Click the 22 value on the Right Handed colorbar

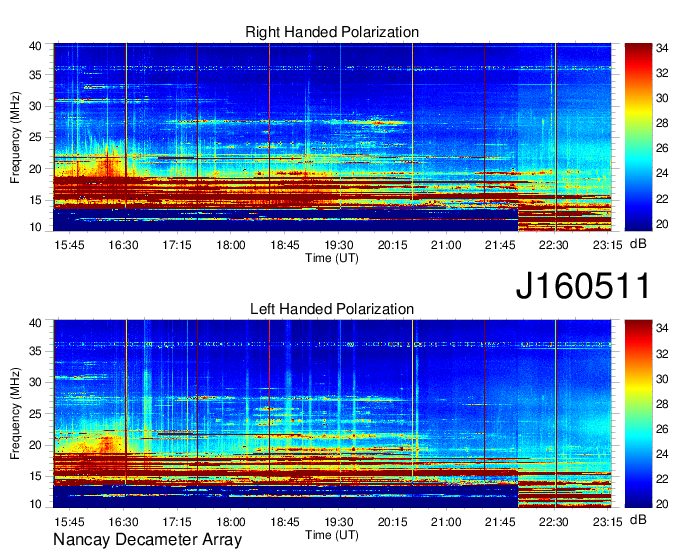[662, 199]
